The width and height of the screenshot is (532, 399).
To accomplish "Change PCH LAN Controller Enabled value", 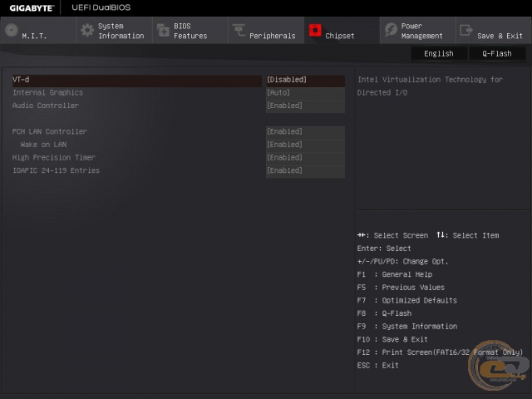I will coord(305,131).
